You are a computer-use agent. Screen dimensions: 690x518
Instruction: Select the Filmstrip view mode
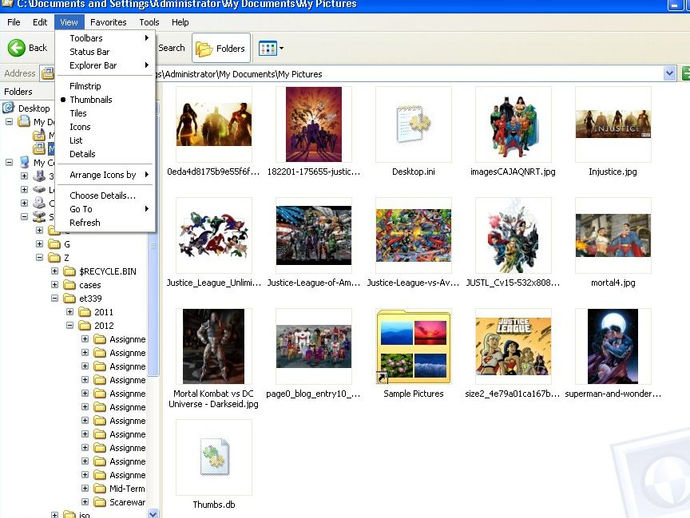pos(106,86)
